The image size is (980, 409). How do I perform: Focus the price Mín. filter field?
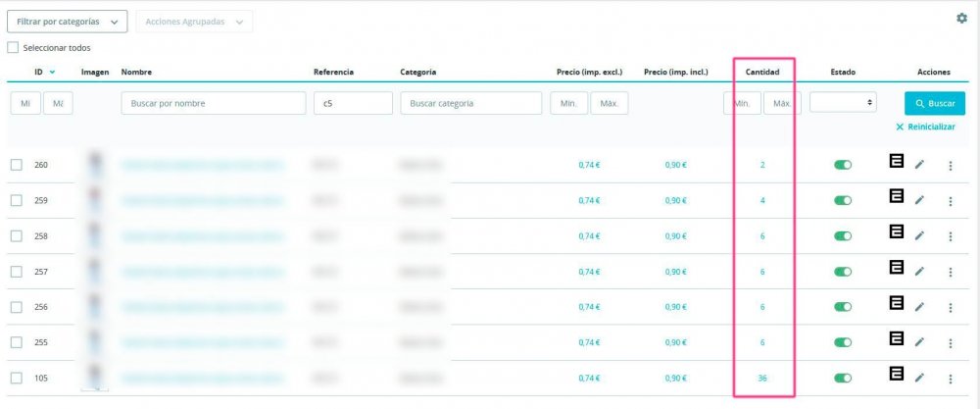pyautogui.click(x=569, y=103)
